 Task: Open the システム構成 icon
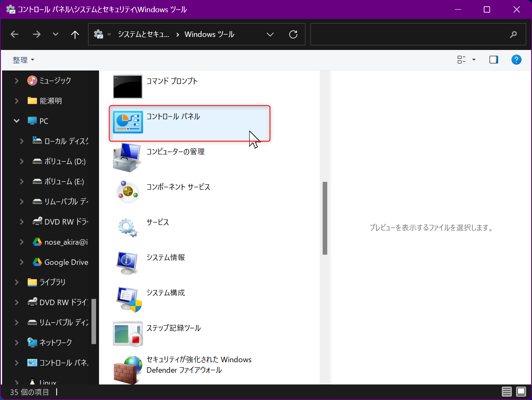tap(129, 299)
